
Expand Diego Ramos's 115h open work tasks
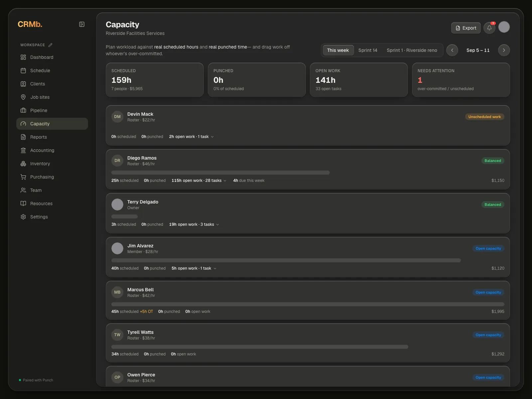(x=199, y=181)
